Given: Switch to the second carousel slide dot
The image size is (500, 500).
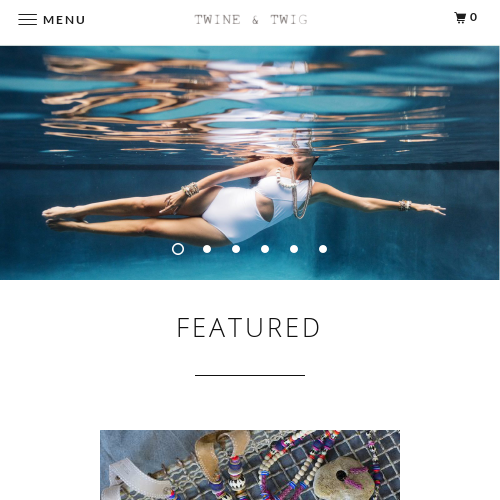Looking at the screenshot, I should tap(207, 249).
